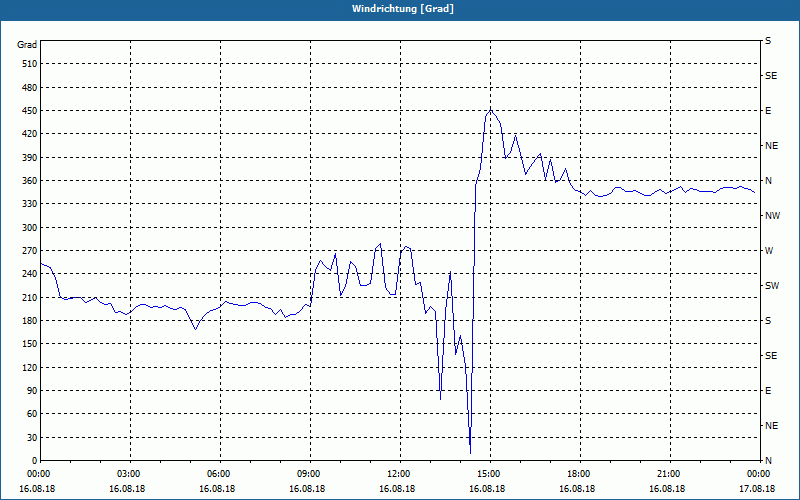Viewport: 800px width, 500px height.
Task: Click the wind direction peak near 15:00
Action: (490, 110)
